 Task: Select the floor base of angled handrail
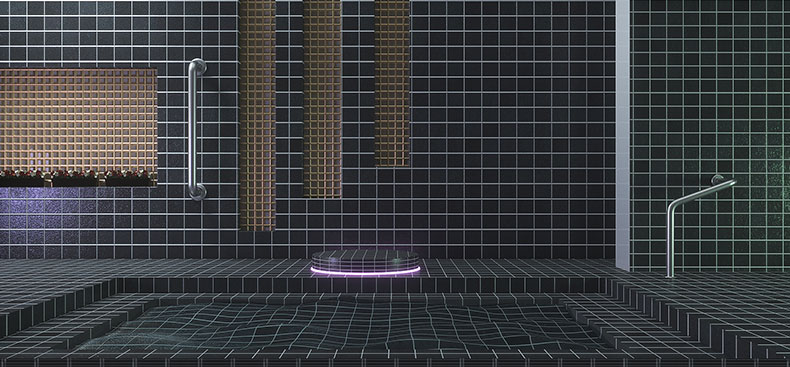click(670, 275)
